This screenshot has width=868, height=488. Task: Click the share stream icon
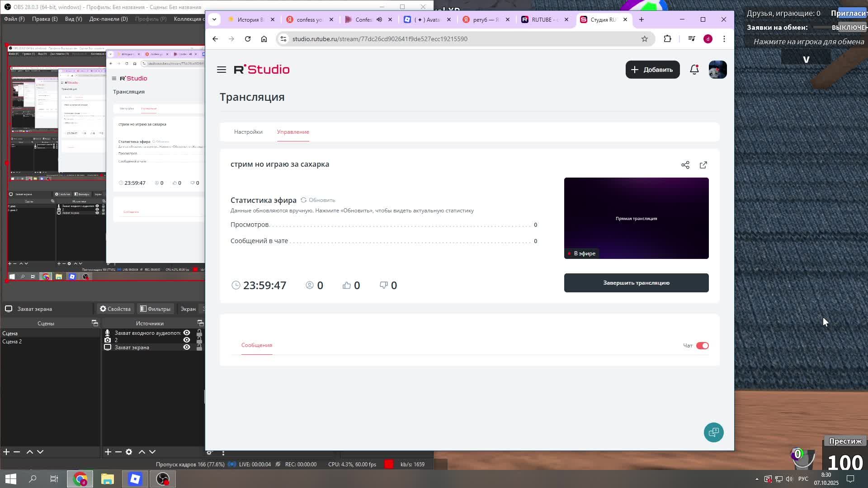(685, 165)
